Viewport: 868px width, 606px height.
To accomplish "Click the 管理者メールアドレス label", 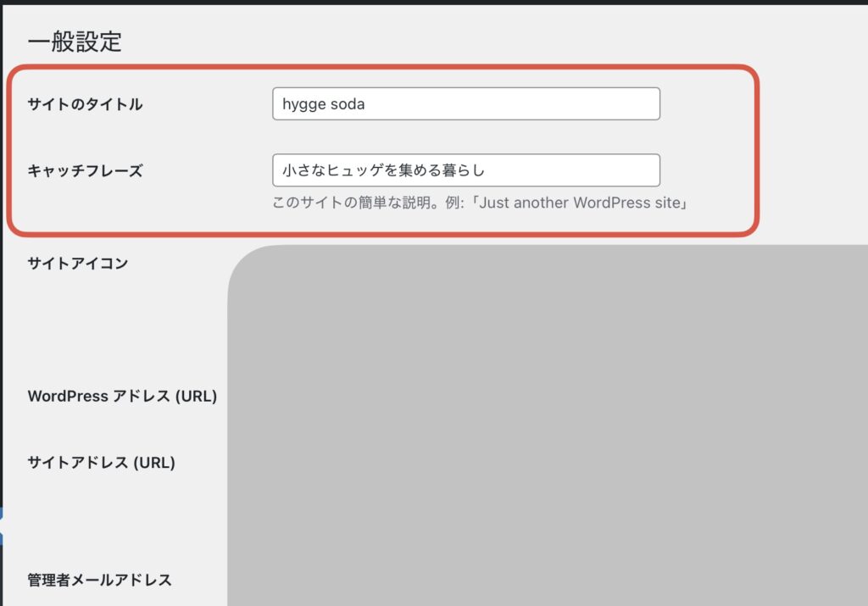I will click(x=100, y=580).
